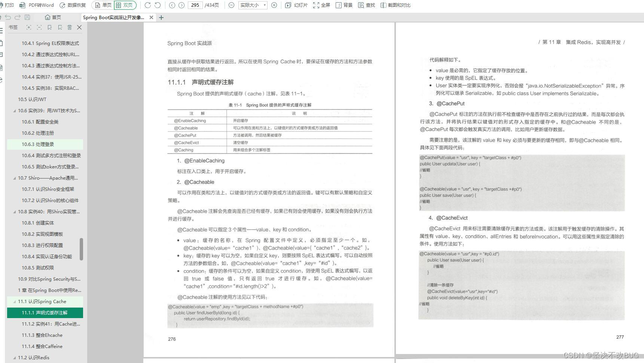Enable 双页 two-page view
Screen dimensions: 644x363
[x=125, y=5]
